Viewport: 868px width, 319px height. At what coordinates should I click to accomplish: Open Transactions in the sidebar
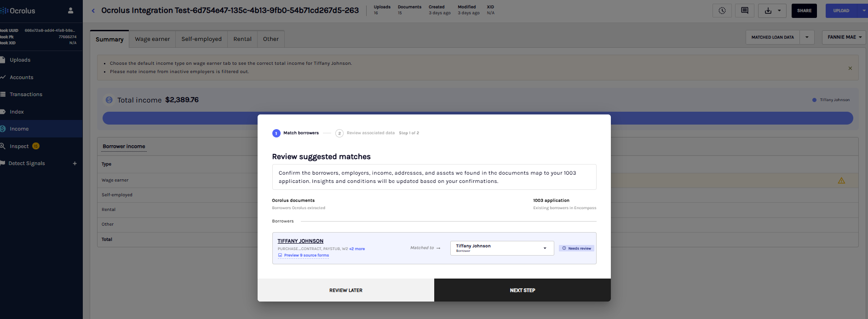click(x=41, y=94)
